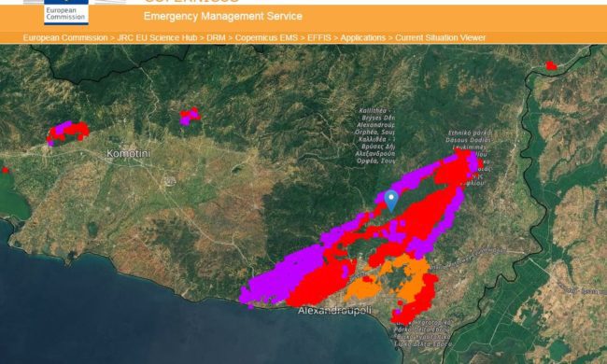Click the small red fire patch at top right
The image size is (607, 364).
tap(551, 65)
